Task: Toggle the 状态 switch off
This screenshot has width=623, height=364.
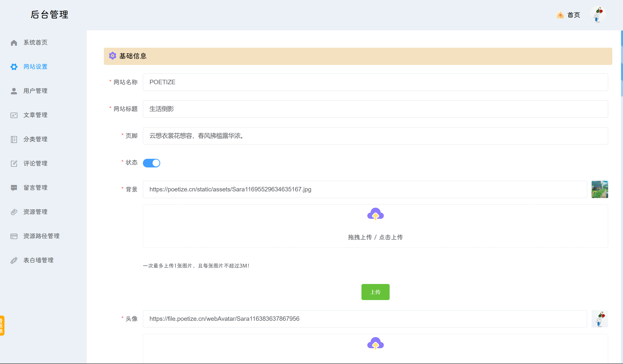Action: pyautogui.click(x=152, y=163)
